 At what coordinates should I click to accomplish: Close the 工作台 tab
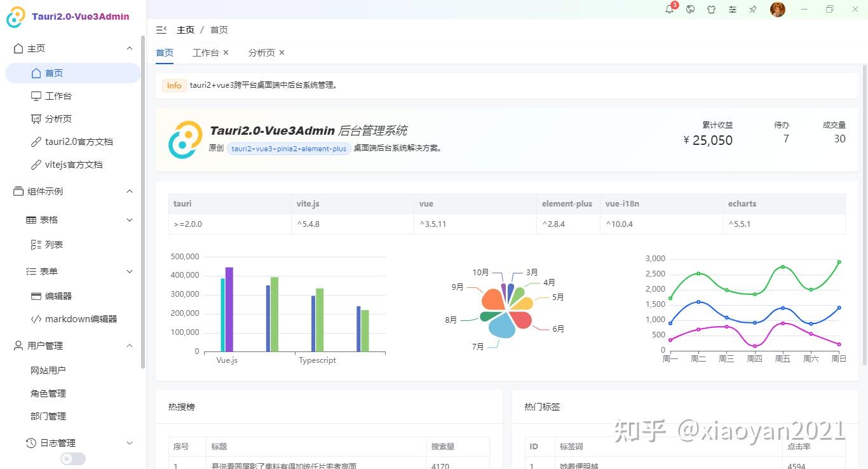coord(226,53)
